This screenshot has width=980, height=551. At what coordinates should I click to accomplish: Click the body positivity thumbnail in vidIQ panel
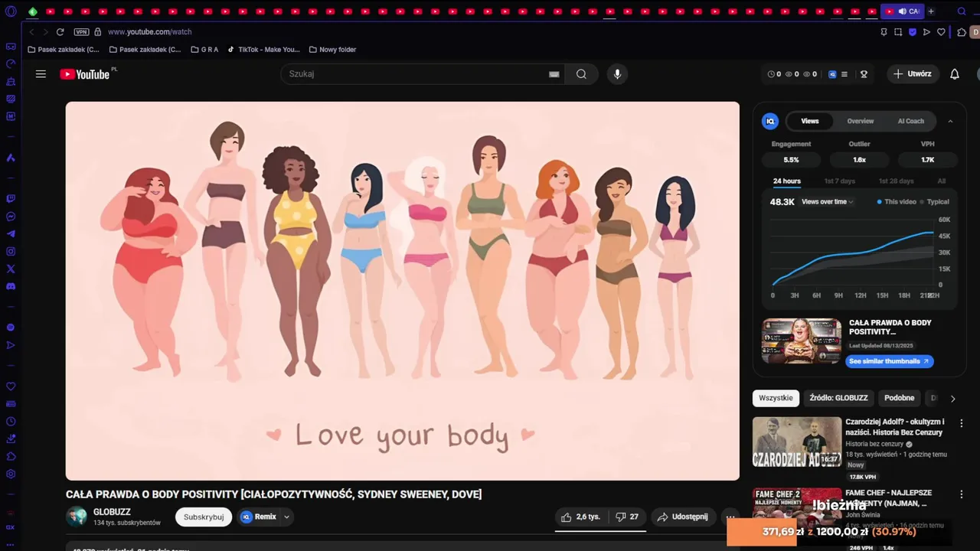802,341
